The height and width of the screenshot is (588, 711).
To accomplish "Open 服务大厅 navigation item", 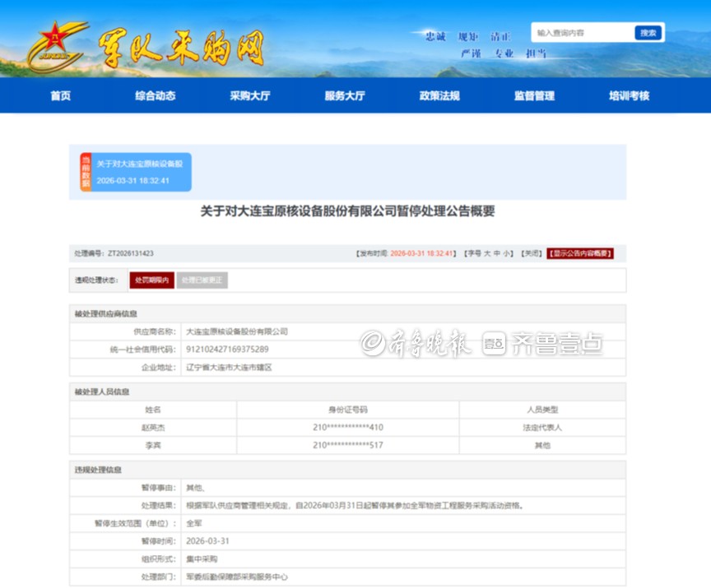I will point(345,95).
